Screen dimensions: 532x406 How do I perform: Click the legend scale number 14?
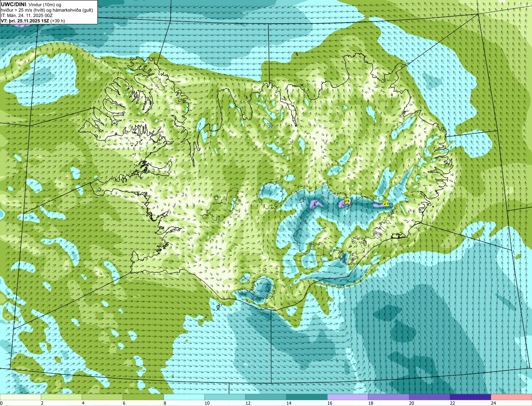click(x=288, y=403)
